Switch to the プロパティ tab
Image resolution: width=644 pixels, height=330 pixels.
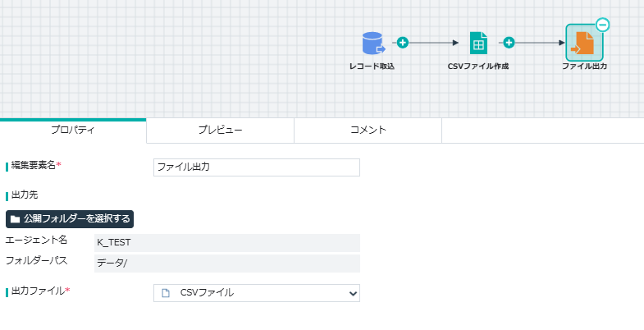point(73,131)
